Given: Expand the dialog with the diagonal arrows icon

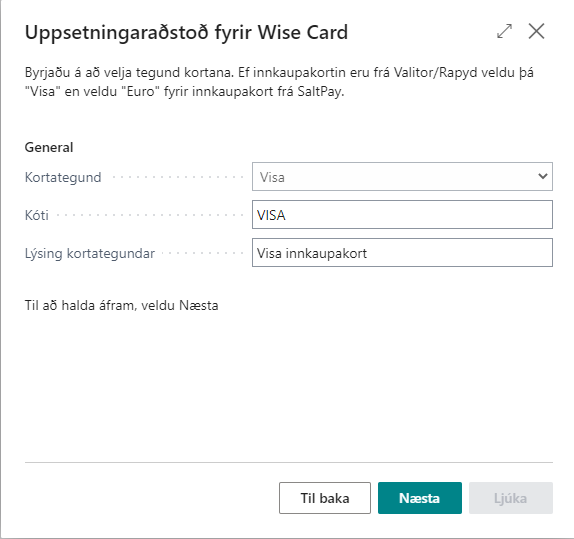Looking at the screenshot, I should click(x=504, y=31).
